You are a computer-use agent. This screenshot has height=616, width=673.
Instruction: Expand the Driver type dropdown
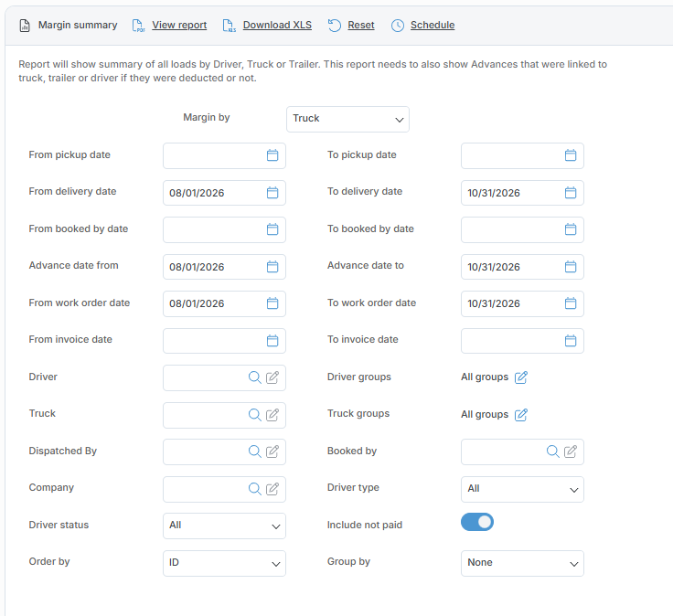522,489
